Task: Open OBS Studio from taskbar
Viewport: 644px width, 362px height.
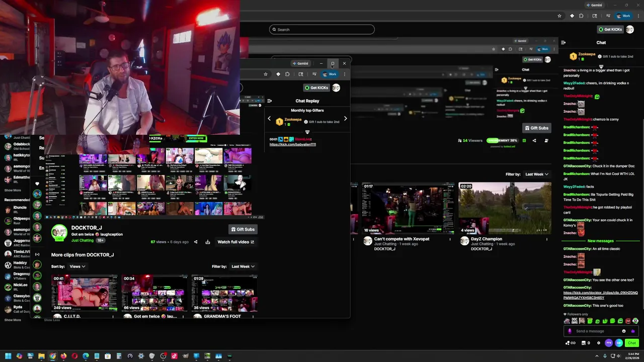Action: [x=163, y=356]
